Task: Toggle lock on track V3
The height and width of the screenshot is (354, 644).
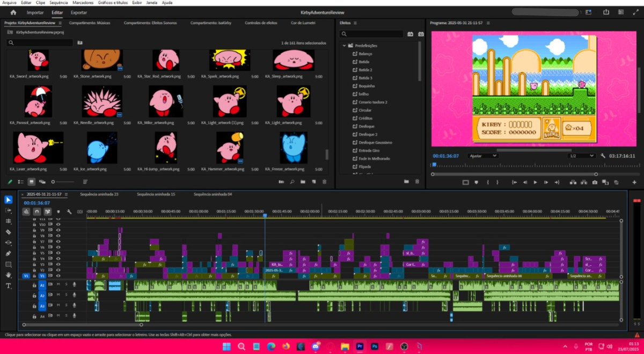Action: pos(34,264)
